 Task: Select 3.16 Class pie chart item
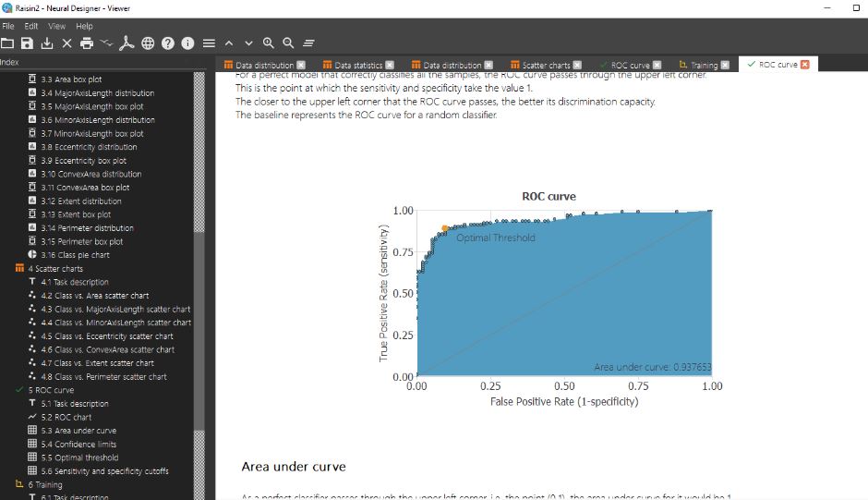tap(75, 255)
